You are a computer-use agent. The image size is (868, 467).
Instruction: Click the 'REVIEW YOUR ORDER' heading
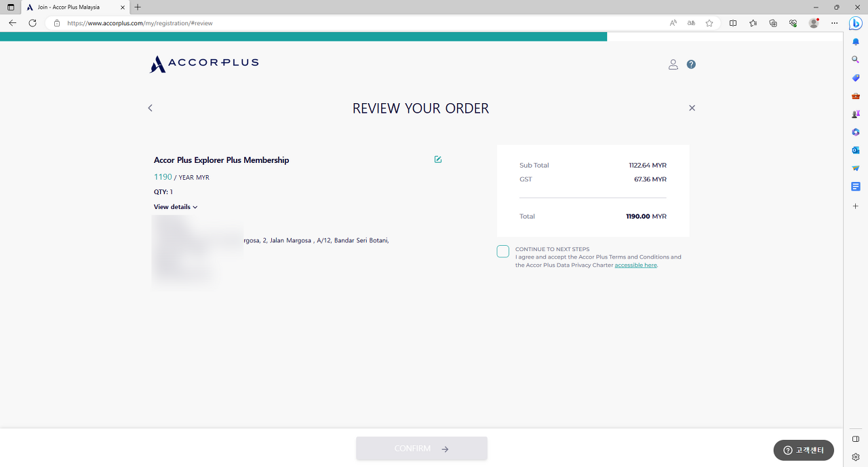tap(420, 109)
